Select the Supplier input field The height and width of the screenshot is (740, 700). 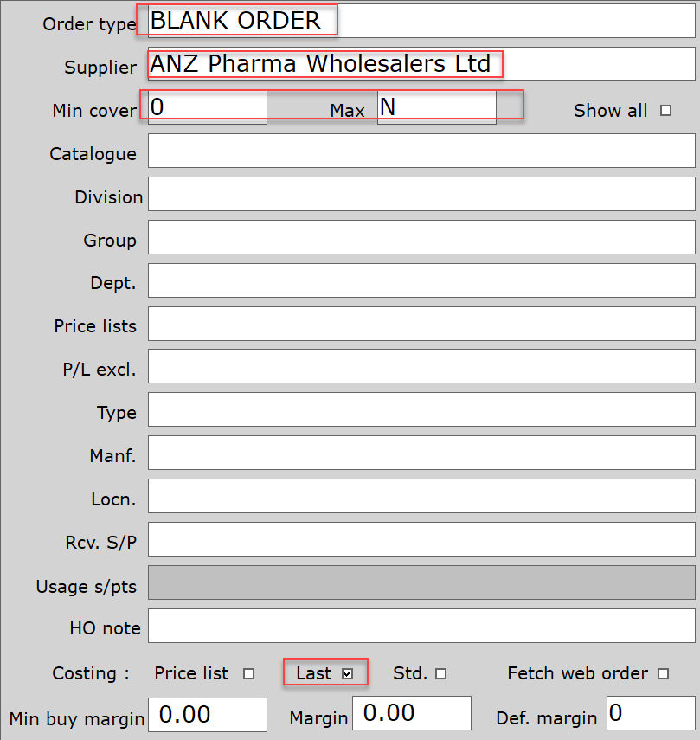click(x=421, y=64)
